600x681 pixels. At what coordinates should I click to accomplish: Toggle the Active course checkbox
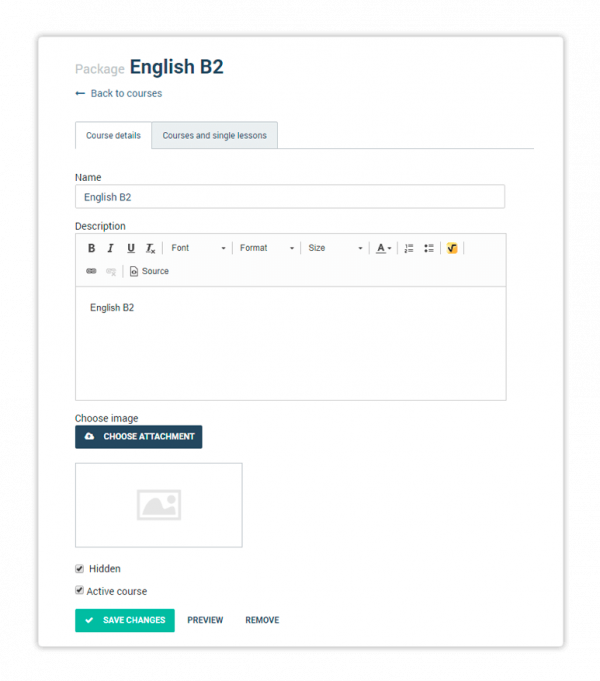(80, 591)
